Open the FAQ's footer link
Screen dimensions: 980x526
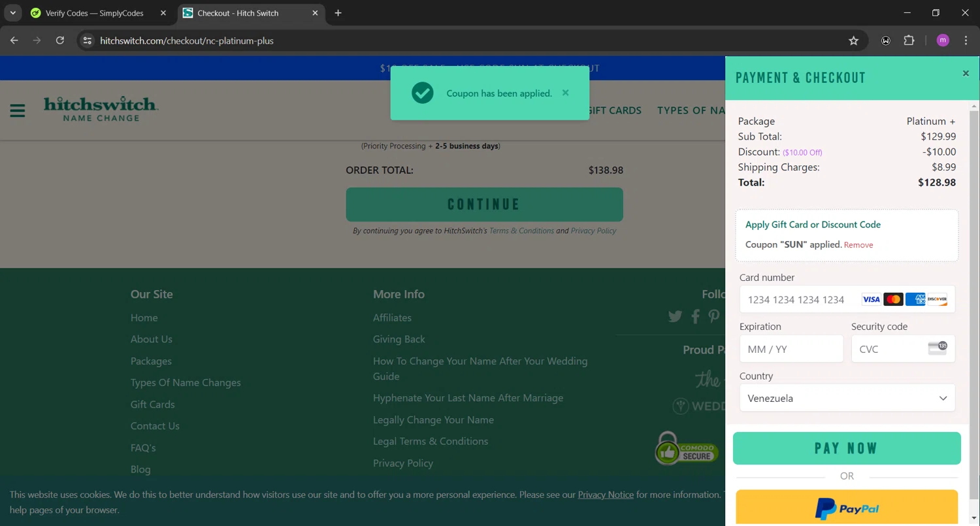click(143, 448)
